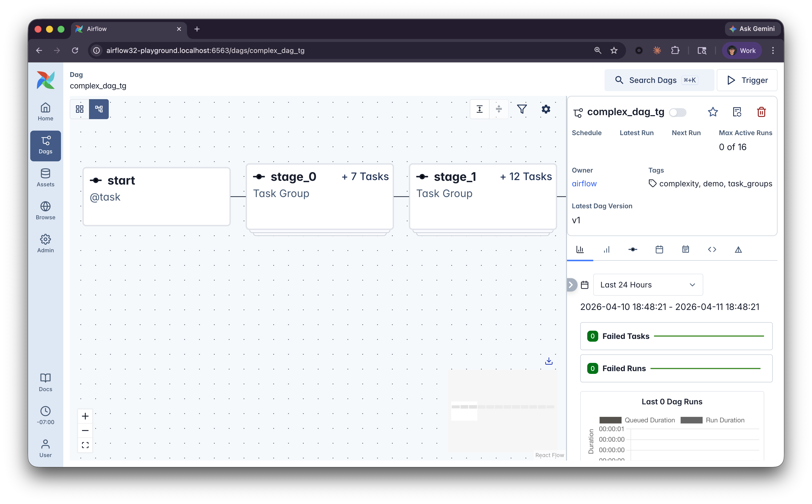Collapse the details panel chevron
The width and height of the screenshot is (812, 504).
point(571,285)
